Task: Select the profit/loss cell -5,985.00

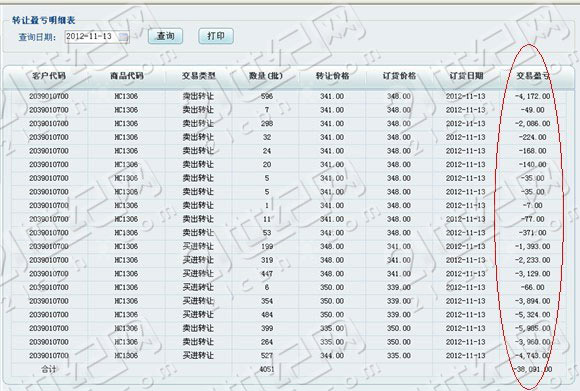Action: pos(533,328)
